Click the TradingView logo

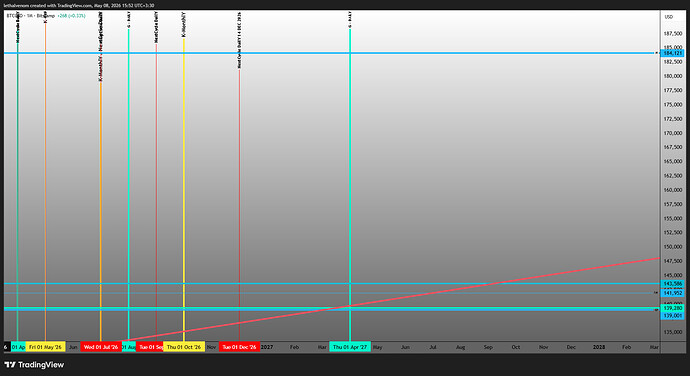pyautogui.click(x=34, y=365)
